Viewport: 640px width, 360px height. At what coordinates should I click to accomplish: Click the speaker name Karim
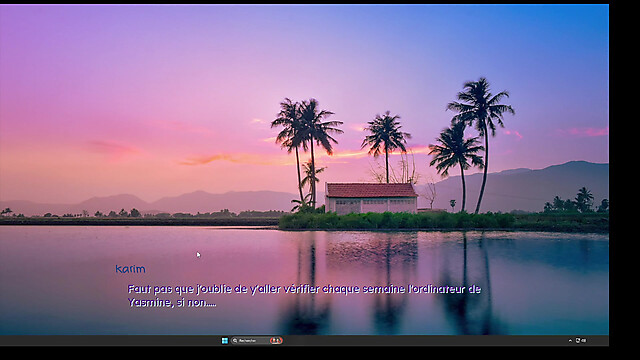(130, 269)
